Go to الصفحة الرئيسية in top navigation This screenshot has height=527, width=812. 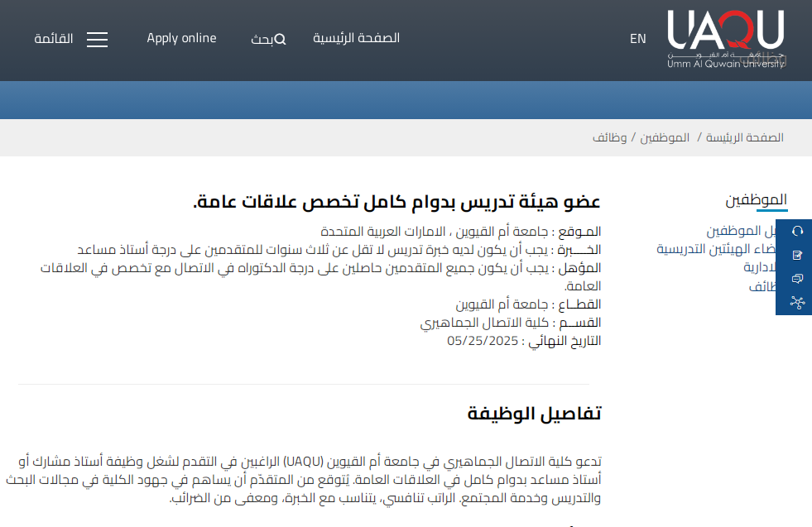(x=356, y=38)
